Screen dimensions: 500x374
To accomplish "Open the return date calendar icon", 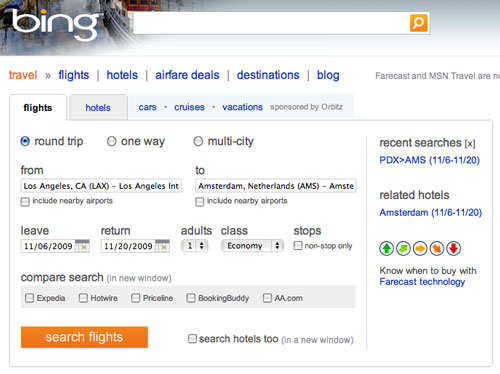I will [x=162, y=246].
